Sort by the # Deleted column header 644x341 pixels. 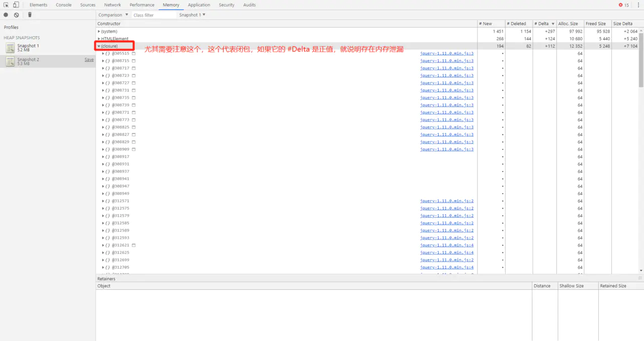point(519,24)
